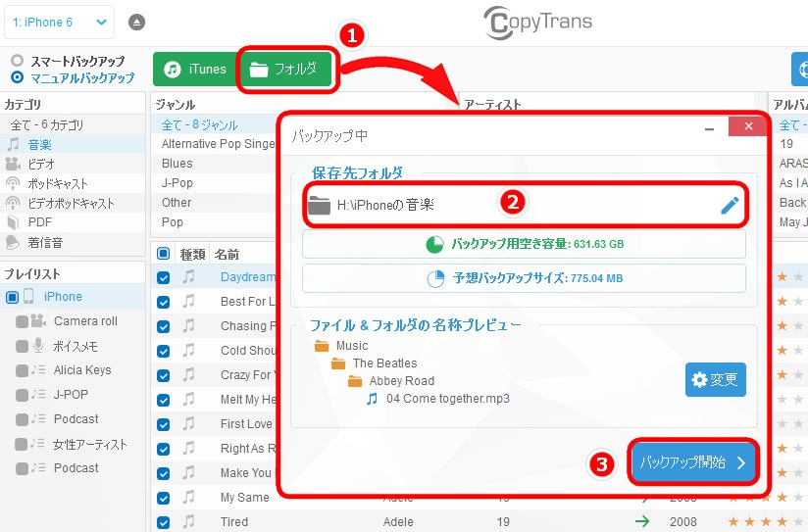Click the CopyTrans logo
The width and height of the screenshot is (808, 532).
point(538,23)
